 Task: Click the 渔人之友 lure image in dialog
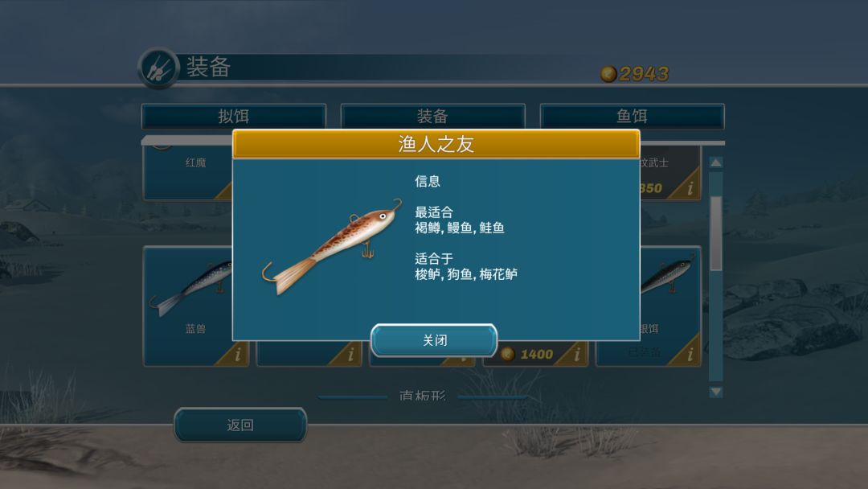pyautogui.click(x=332, y=246)
